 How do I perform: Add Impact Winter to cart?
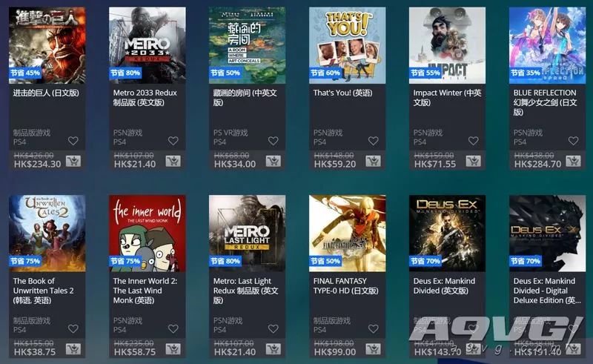[473, 161]
